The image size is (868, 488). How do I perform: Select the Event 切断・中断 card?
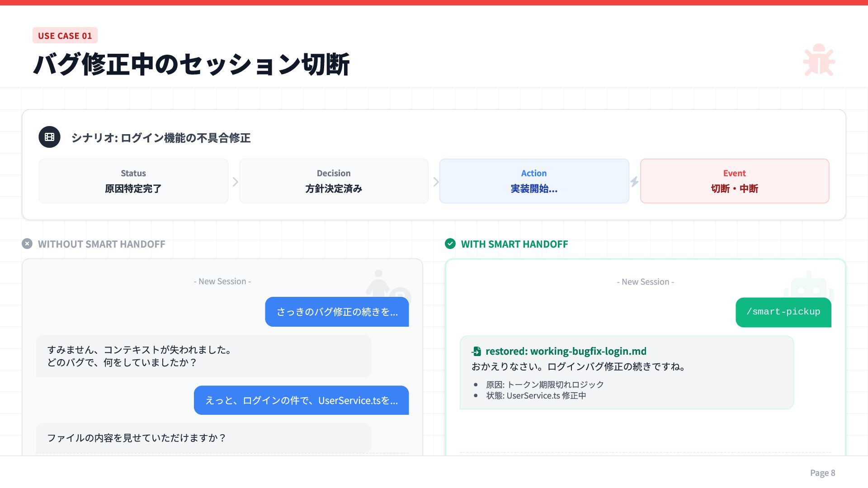(x=734, y=181)
